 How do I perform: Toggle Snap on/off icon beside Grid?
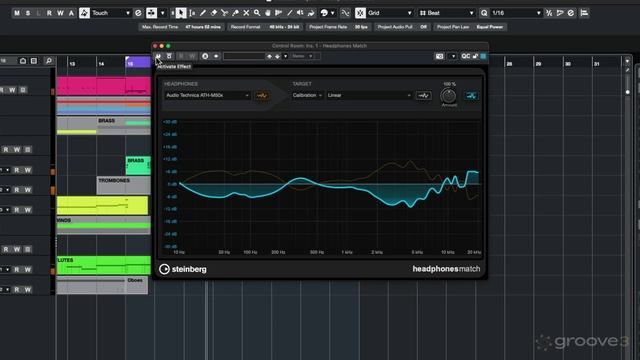pyautogui.click(x=360, y=13)
